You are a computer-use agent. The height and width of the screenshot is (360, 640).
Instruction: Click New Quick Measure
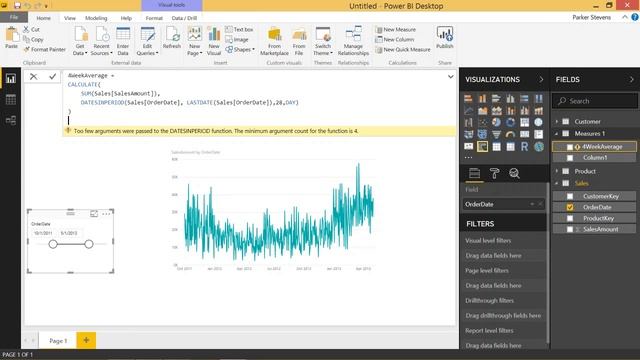(x=403, y=49)
